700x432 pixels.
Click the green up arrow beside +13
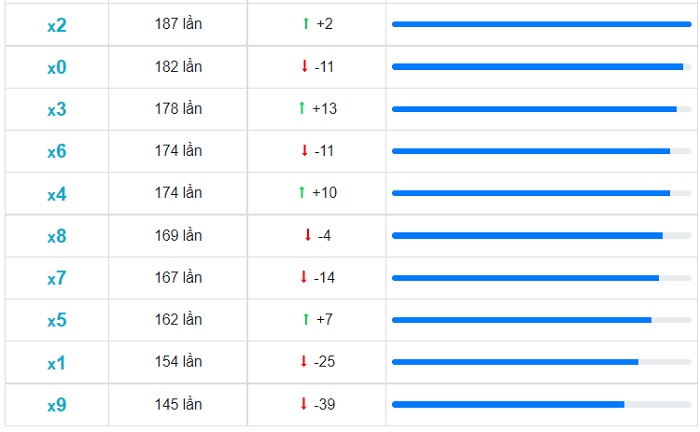click(x=302, y=108)
